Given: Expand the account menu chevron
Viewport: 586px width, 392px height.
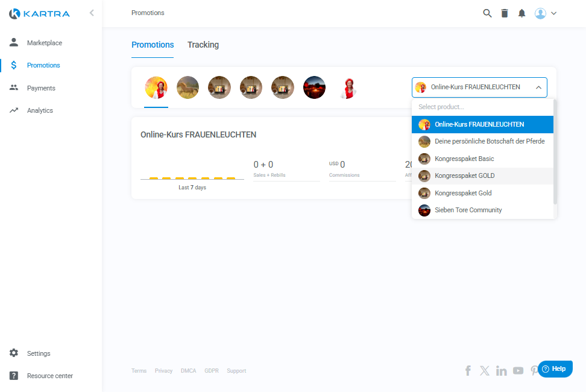Looking at the screenshot, I should [x=554, y=13].
